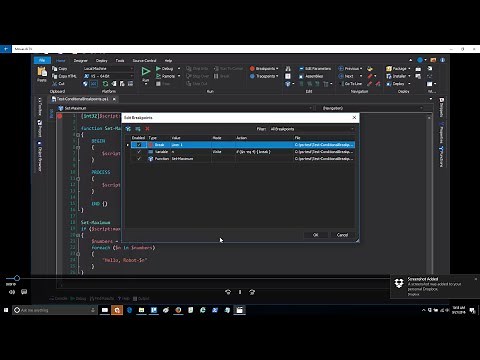Dismiss the Dropbox Screenshot Added notification
This screenshot has width=480, height=360.
coord(476,279)
